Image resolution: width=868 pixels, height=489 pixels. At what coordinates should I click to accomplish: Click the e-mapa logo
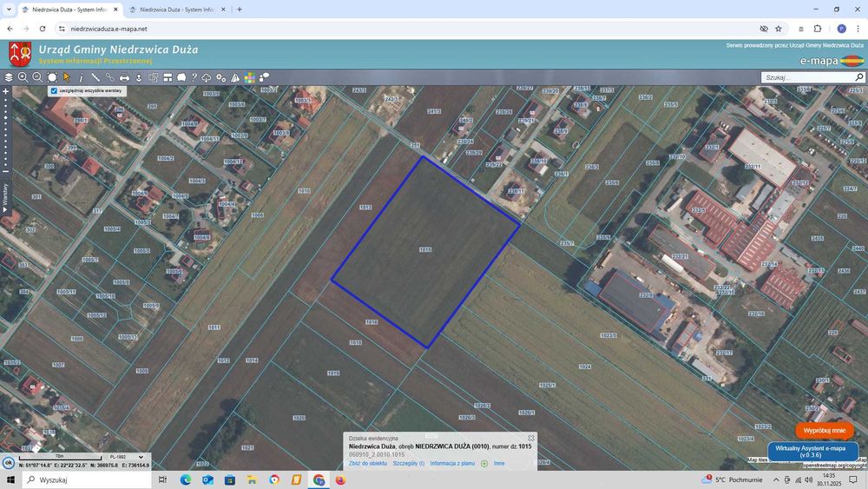click(x=831, y=60)
